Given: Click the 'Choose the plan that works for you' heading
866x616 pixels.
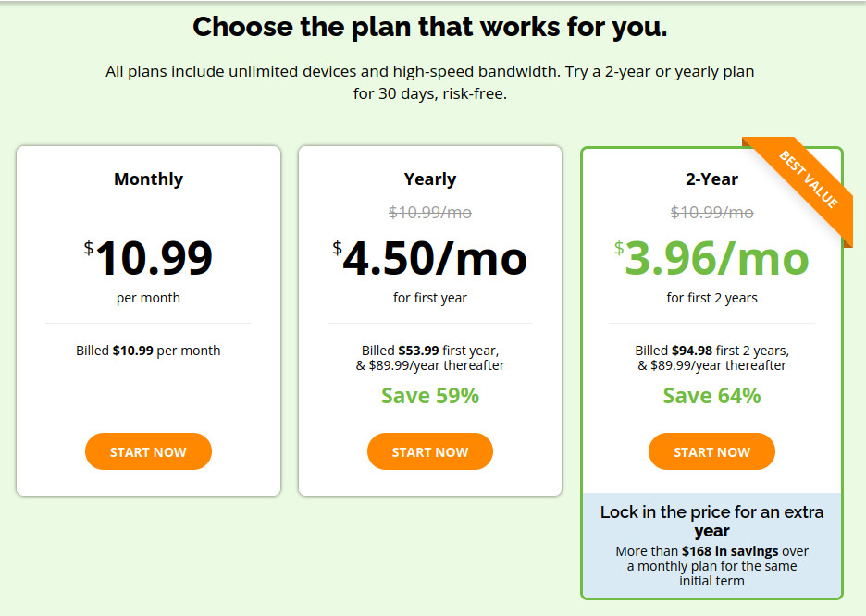Looking at the screenshot, I should point(429,27).
